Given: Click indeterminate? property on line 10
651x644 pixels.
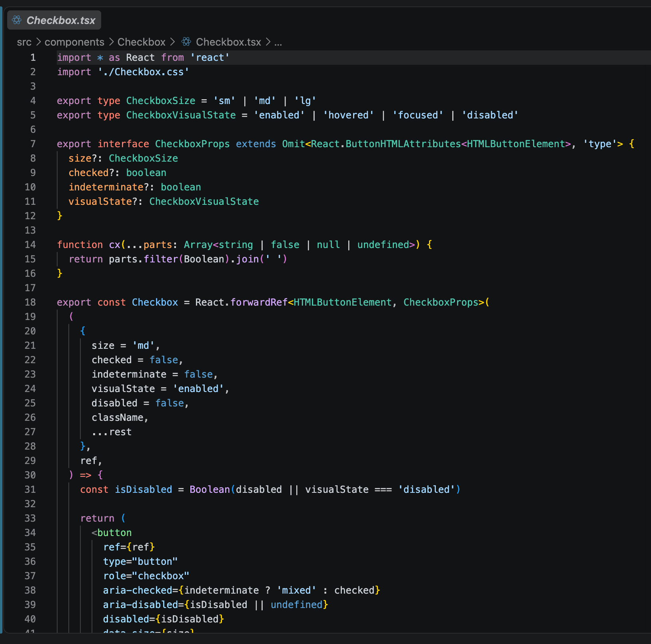Looking at the screenshot, I should click(x=109, y=187).
